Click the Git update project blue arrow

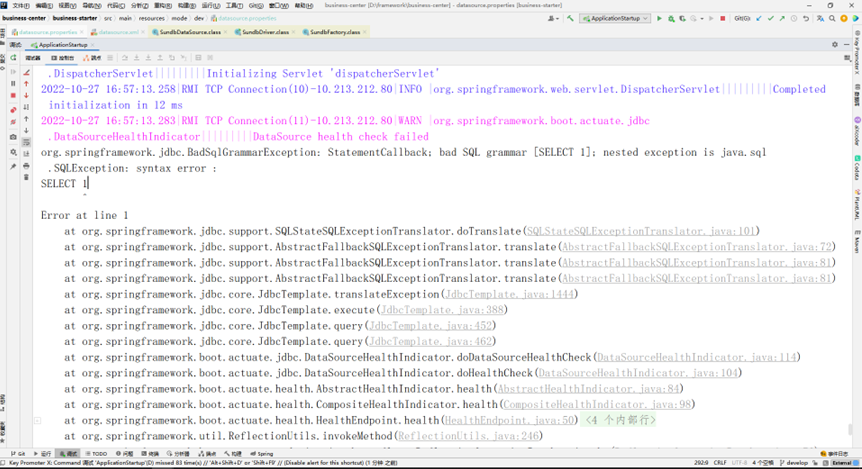(759, 18)
